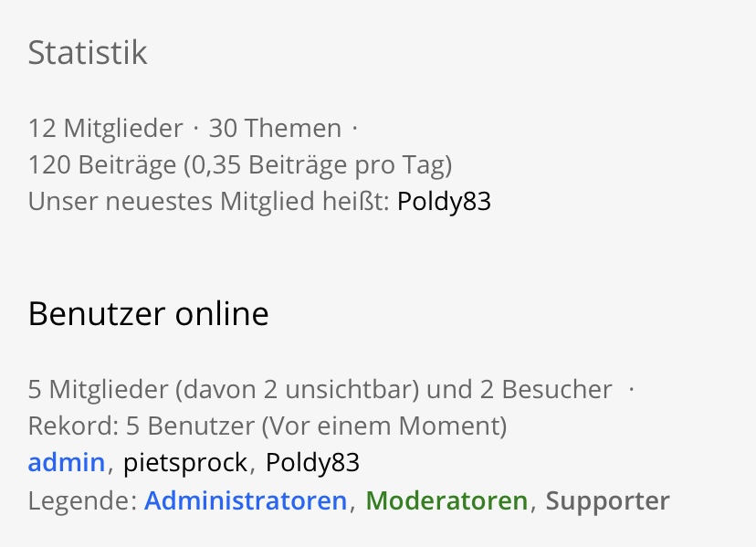Open newest member Poldy83's profile in Statistik
This screenshot has width=756, height=547.
pyautogui.click(x=444, y=201)
